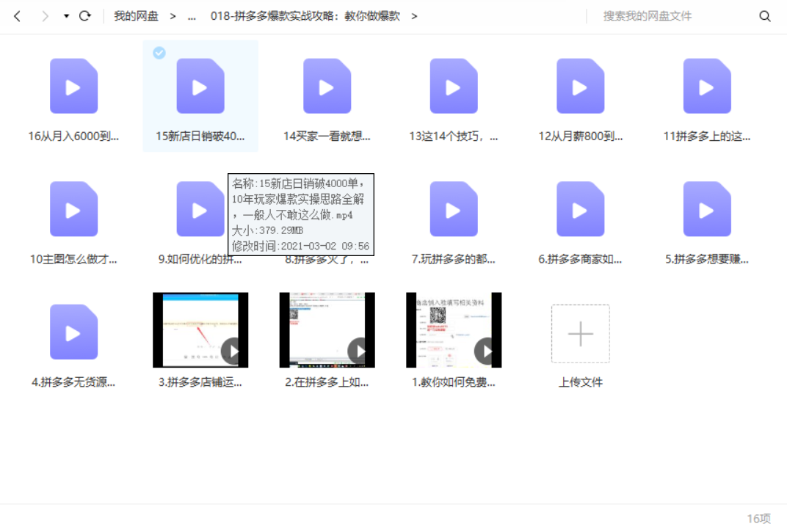Viewport: 787px width, 532px height.
Task: Select video file 5.拼多多想要赚...
Action: click(707, 209)
